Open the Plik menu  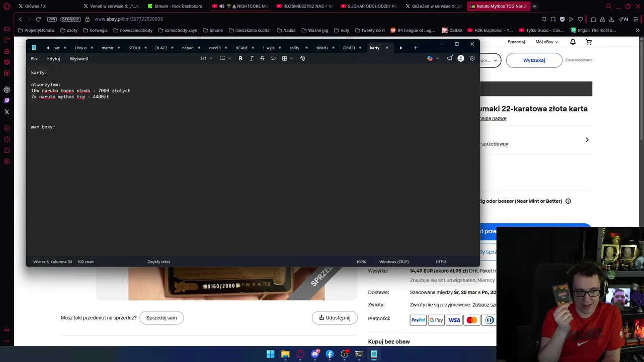(x=34, y=58)
